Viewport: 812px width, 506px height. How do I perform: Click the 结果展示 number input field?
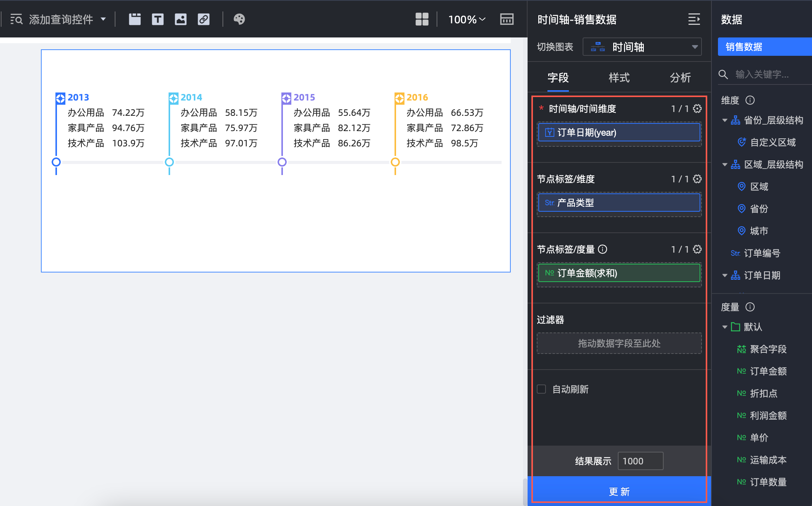click(640, 461)
